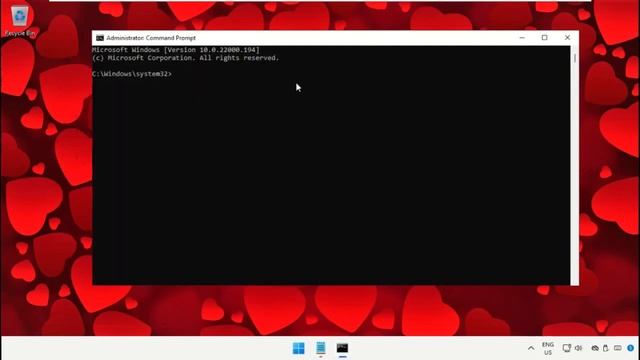Open the volume speaker tray icon
This screenshot has width=640, height=360.
point(578,348)
